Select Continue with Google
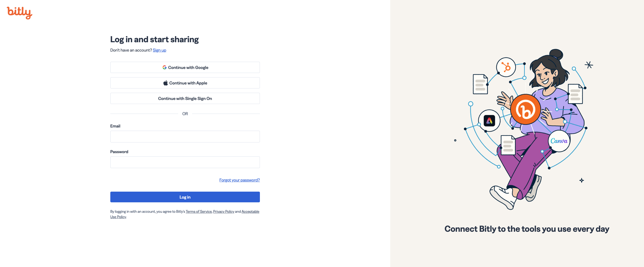 pos(185,67)
